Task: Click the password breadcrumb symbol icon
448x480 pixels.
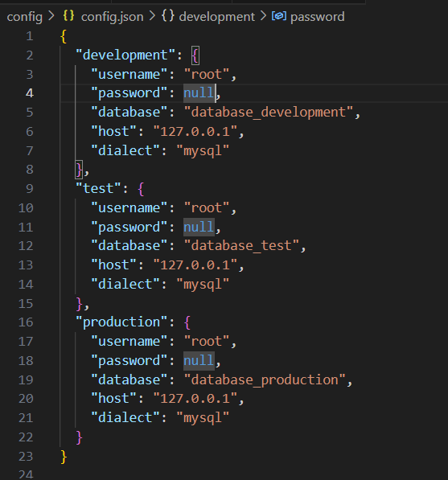Action: click(279, 15)
